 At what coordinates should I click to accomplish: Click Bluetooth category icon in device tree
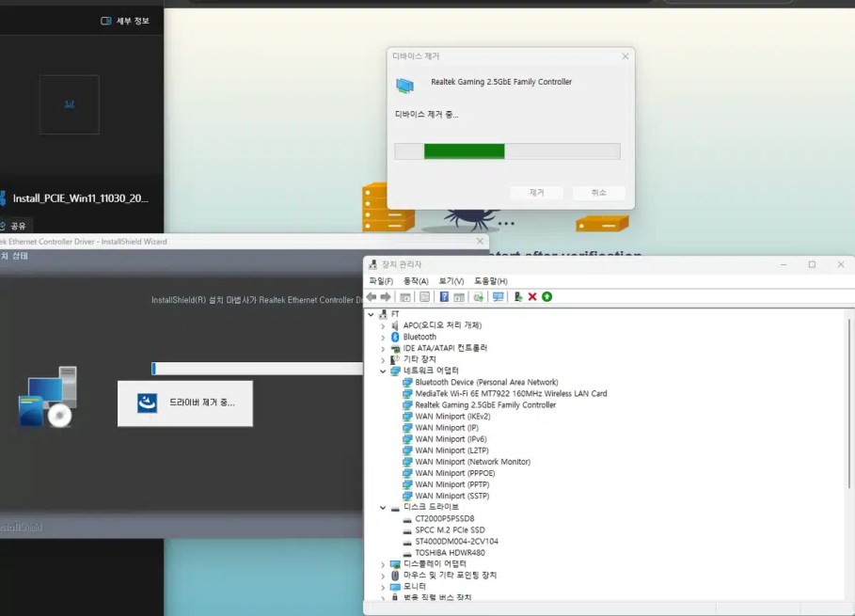pyautogui.click(x=395, y=337)
